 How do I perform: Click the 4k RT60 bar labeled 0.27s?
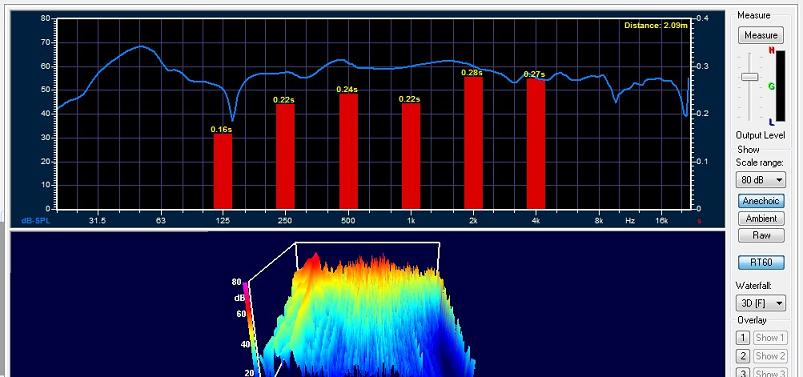coord(536,144)
